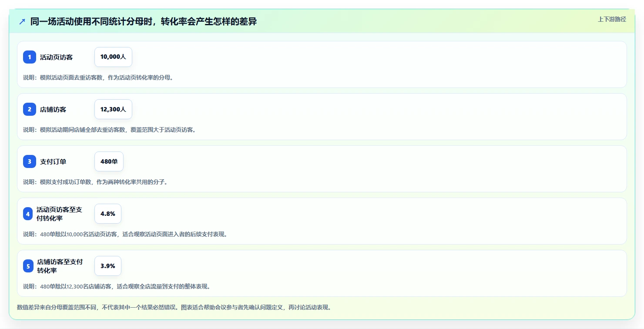This screenshot has height=329, width=644.
Task: Click the 支付订单 label
Action: (53, 161)
